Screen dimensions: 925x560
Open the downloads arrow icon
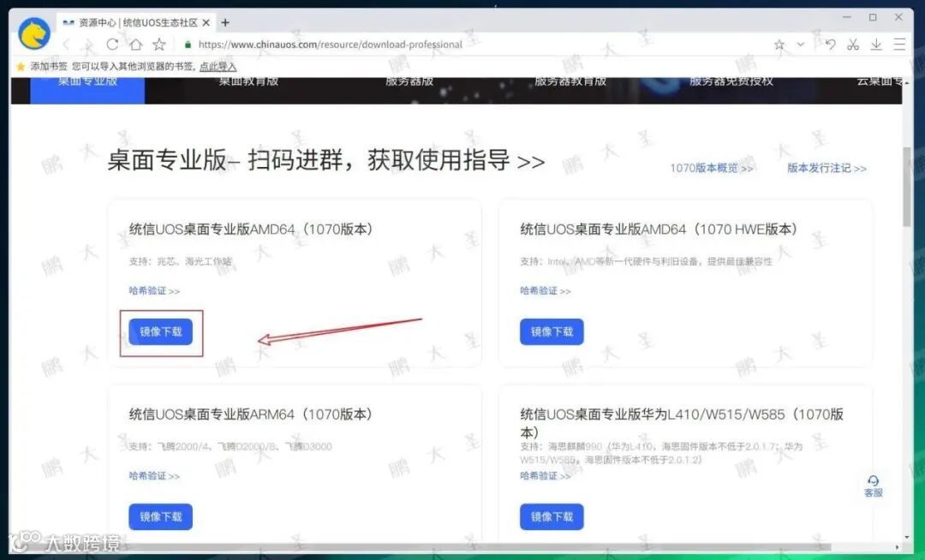point(876,45)
